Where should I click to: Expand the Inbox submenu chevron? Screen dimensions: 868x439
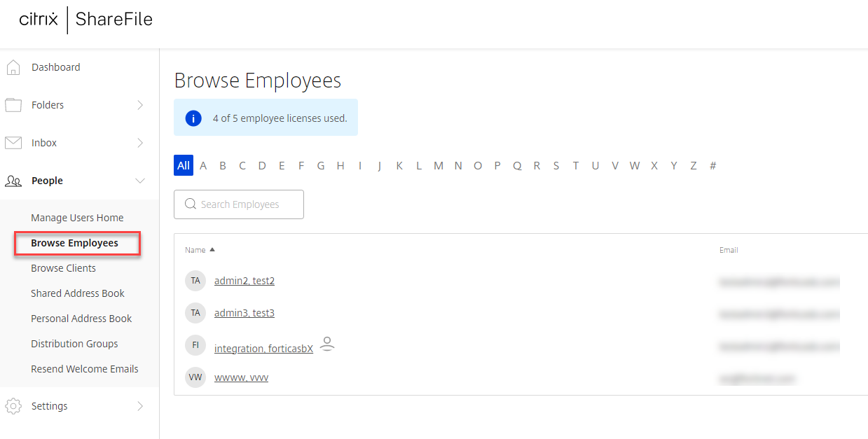140,143
